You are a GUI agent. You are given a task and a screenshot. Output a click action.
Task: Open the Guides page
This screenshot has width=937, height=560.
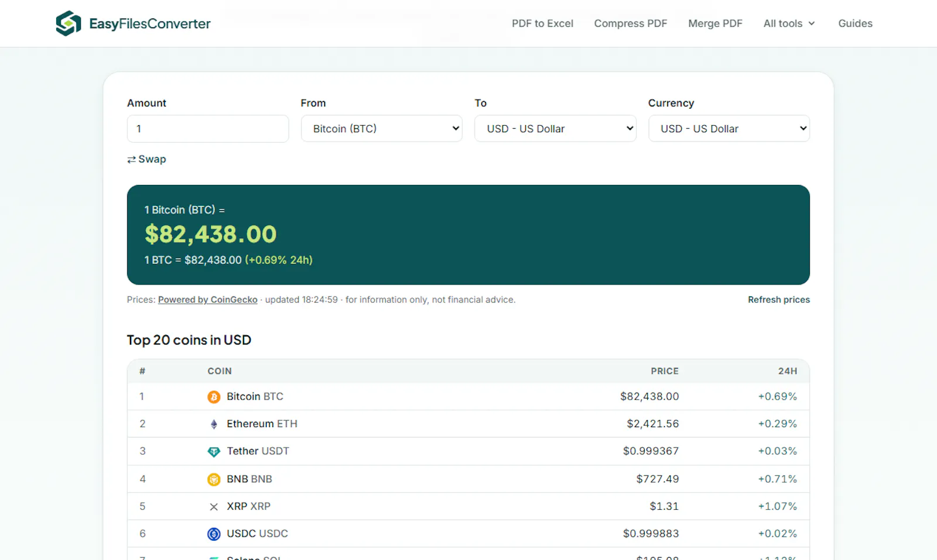tap(855, 23)
